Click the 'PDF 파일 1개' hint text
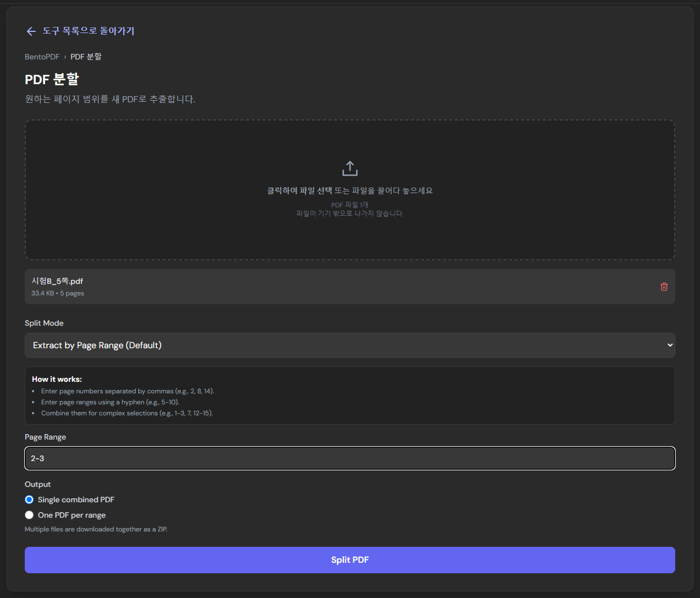Image resolution: width=700 pixels, height=598 pixels. pos(350,205)
